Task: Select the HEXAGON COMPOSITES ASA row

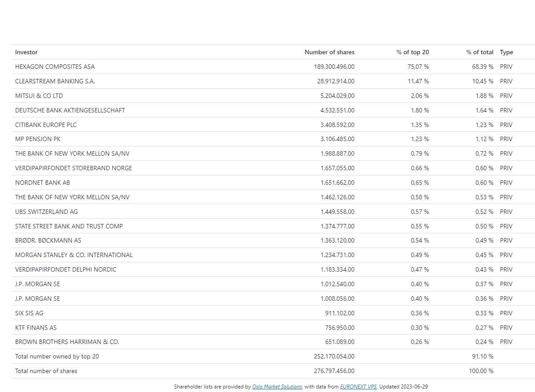Action: coord(55,67)
